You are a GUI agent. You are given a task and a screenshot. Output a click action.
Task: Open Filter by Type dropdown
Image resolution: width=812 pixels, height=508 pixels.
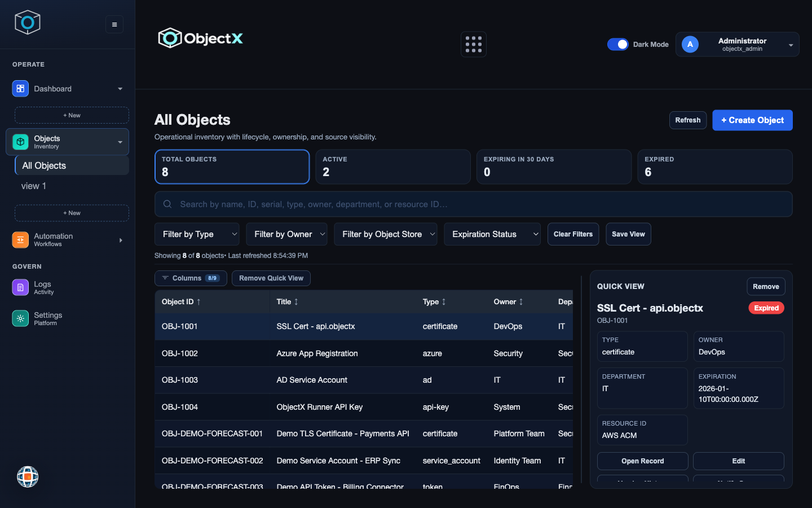pyautogui.click(x=197, y=234)
